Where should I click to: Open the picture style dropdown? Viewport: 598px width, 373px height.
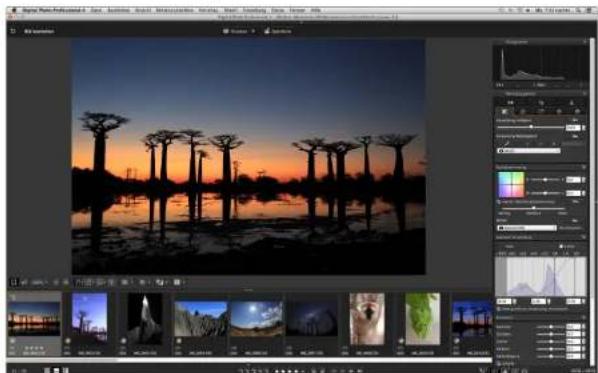[x=527, y=228]
